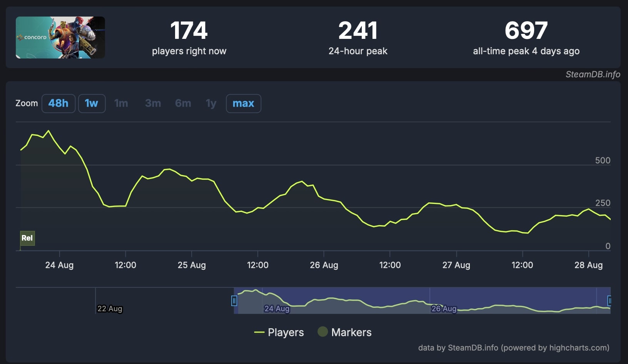Select the 1w zoom range
Viewport: 628px width, 364px height.
coord(92,104)
